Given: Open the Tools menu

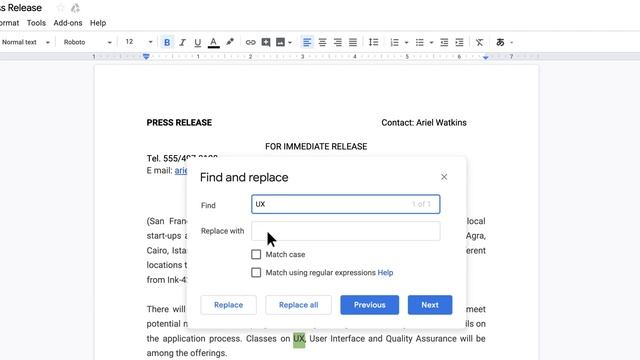Looking at the screenshot, I should click(x=36, y=23).
